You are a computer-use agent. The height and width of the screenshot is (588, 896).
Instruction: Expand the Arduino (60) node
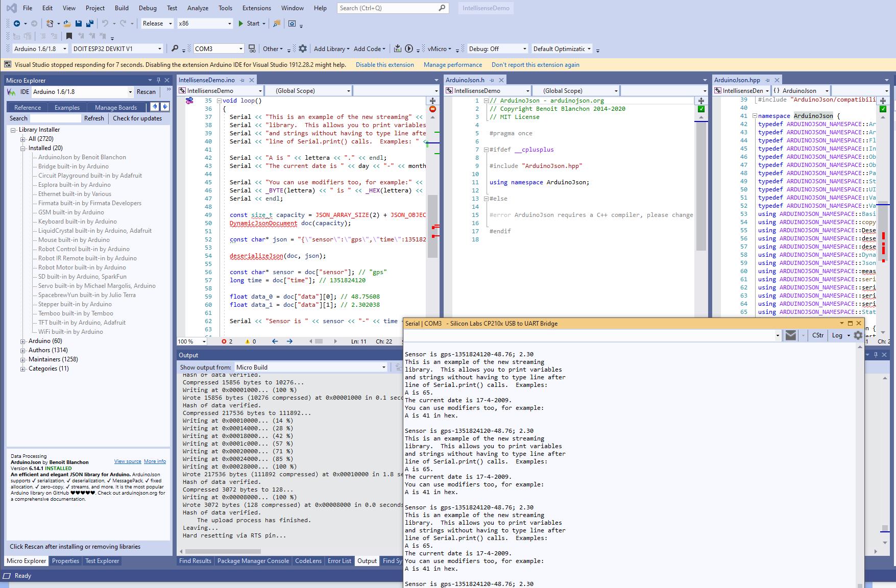tap(22, 341)
